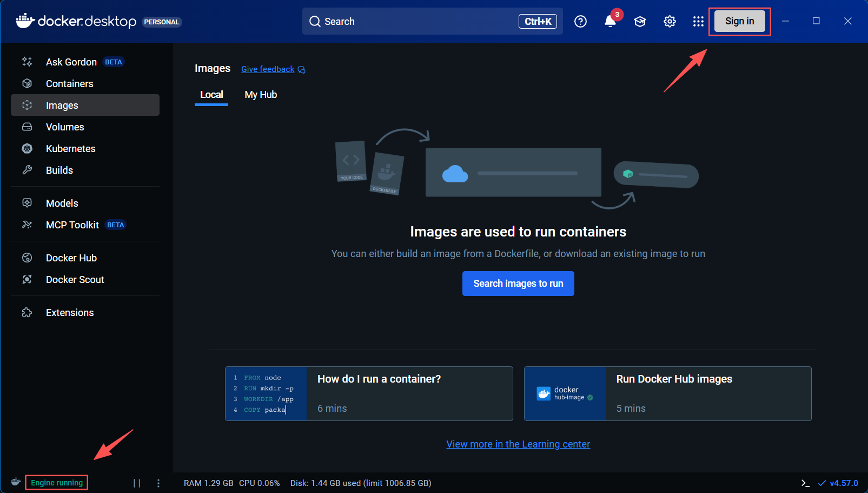
Task: Open the Give feedback link
Action: (268, 69)
